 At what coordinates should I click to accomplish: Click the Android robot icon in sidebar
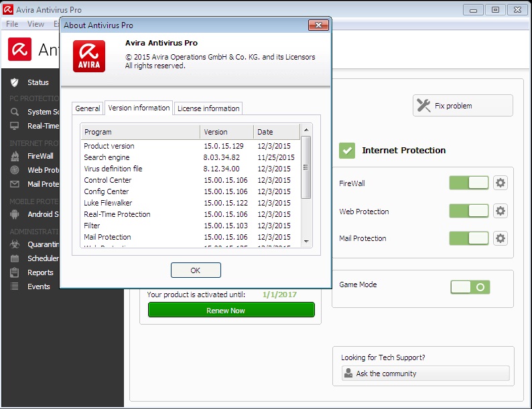pos(15,214)
